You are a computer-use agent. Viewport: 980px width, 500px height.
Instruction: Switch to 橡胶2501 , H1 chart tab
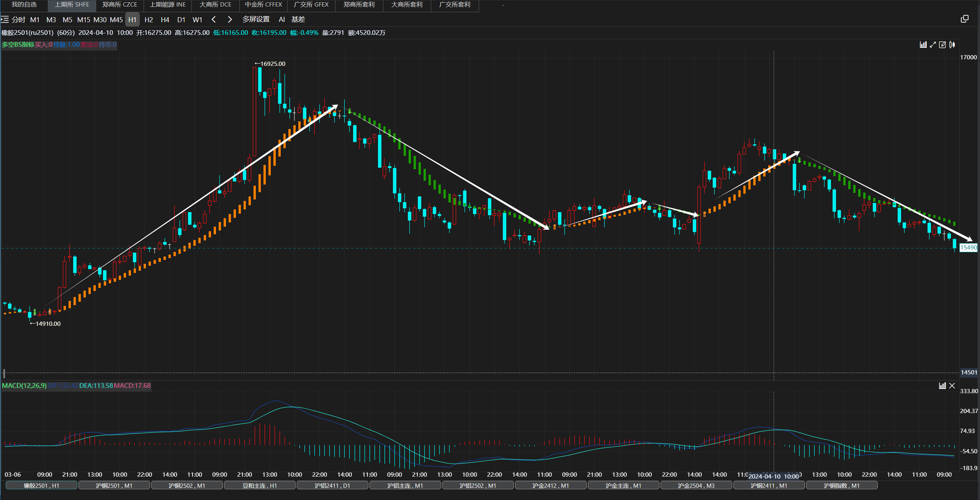pos(41,485)
